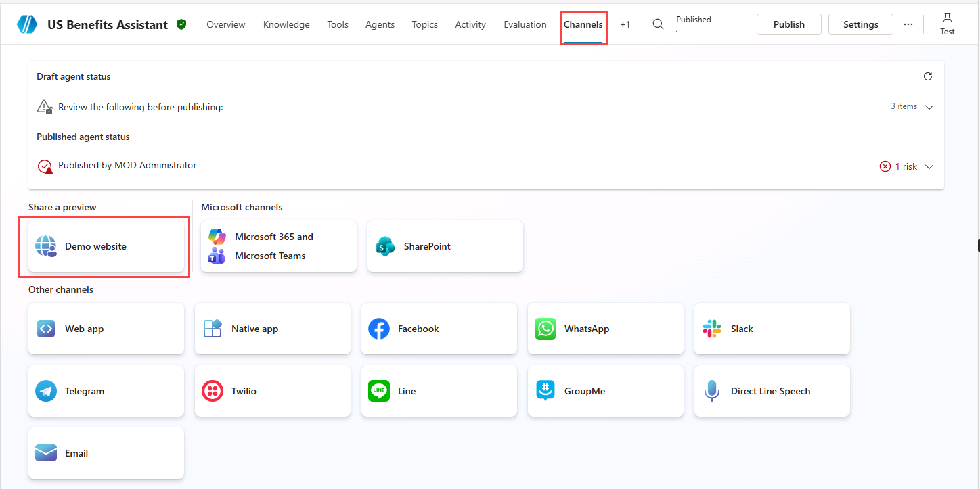The width and height of the screenshot is (980, 489).
Task: Select the GroupMe channel label
Action: tap(585, 391)
